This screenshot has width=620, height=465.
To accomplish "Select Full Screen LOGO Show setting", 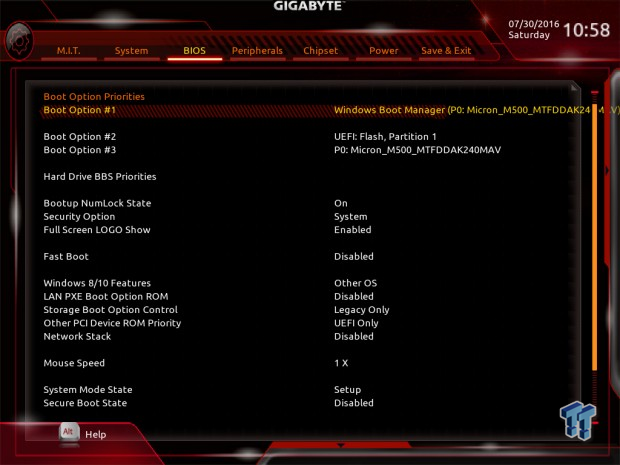I will pyautogui.click(x=97, y=230).
